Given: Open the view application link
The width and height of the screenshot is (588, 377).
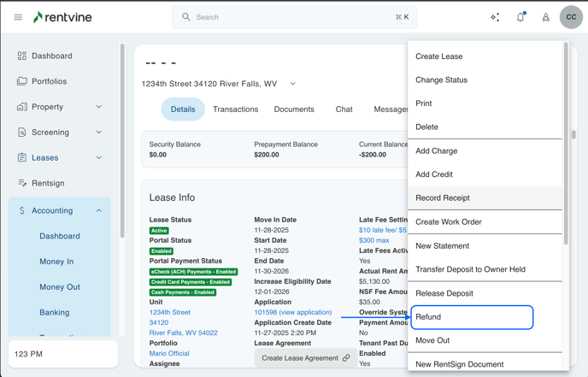Looking at the screenshot, I should click(x=305, y=312).
